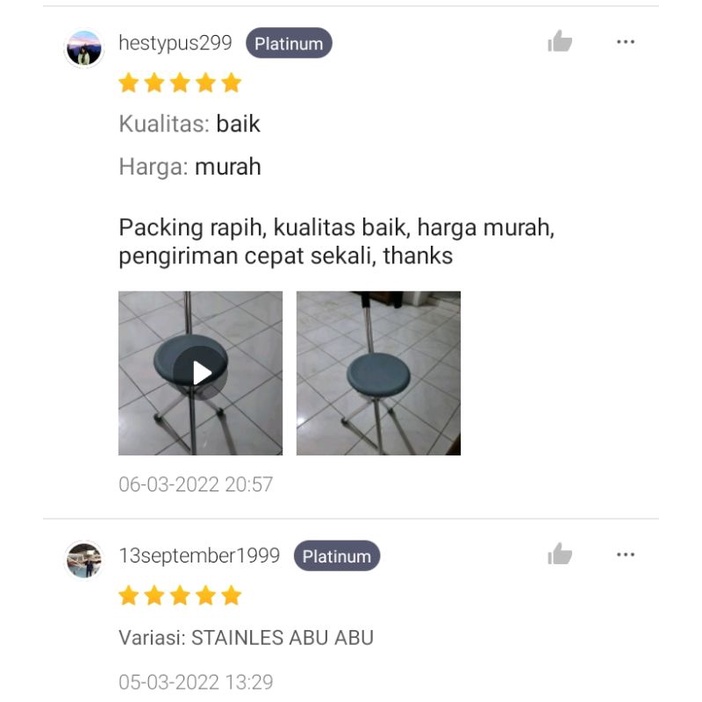The image size is (702, 702).
Task: Play the review video of the stool
Action: point(201,373)
